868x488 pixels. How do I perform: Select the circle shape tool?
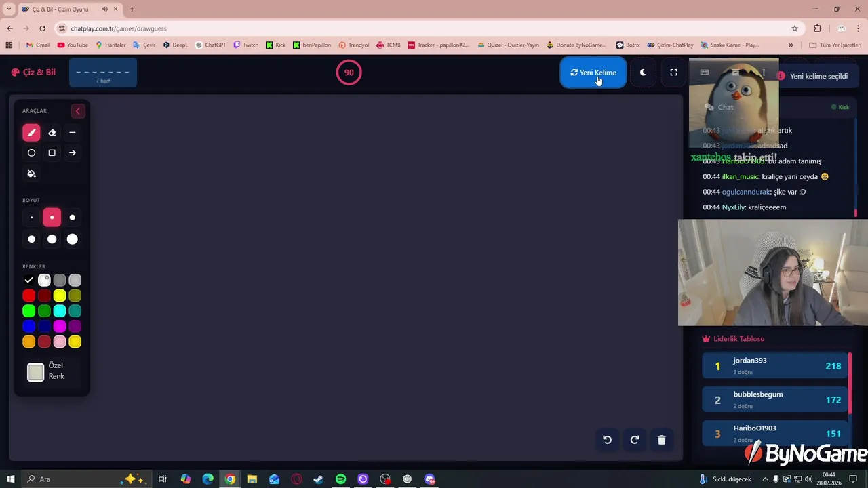[31, 153]
